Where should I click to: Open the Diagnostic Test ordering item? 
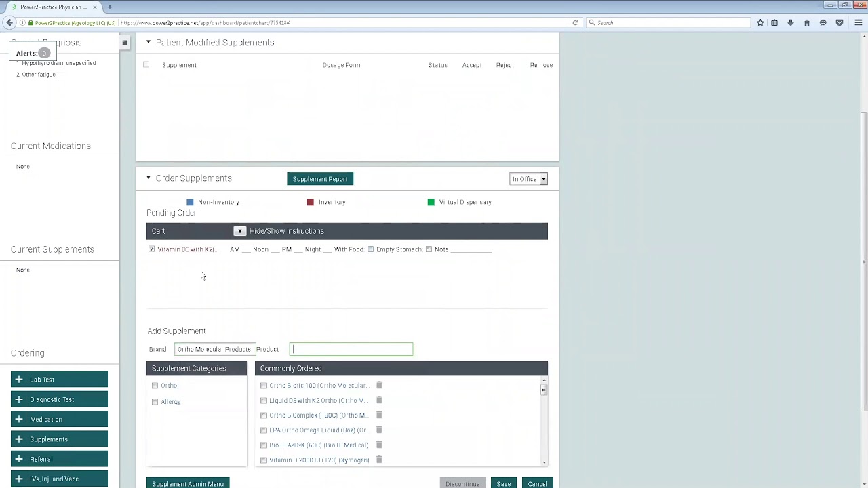tap(60, 399)
